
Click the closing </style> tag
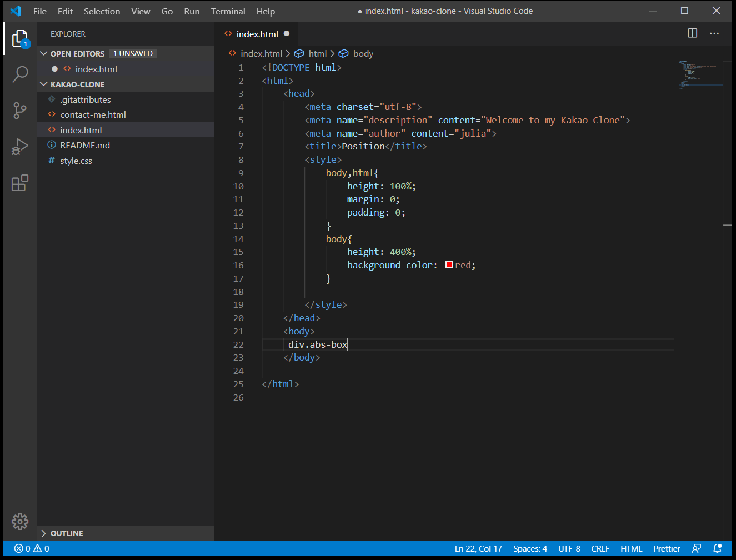326,304
